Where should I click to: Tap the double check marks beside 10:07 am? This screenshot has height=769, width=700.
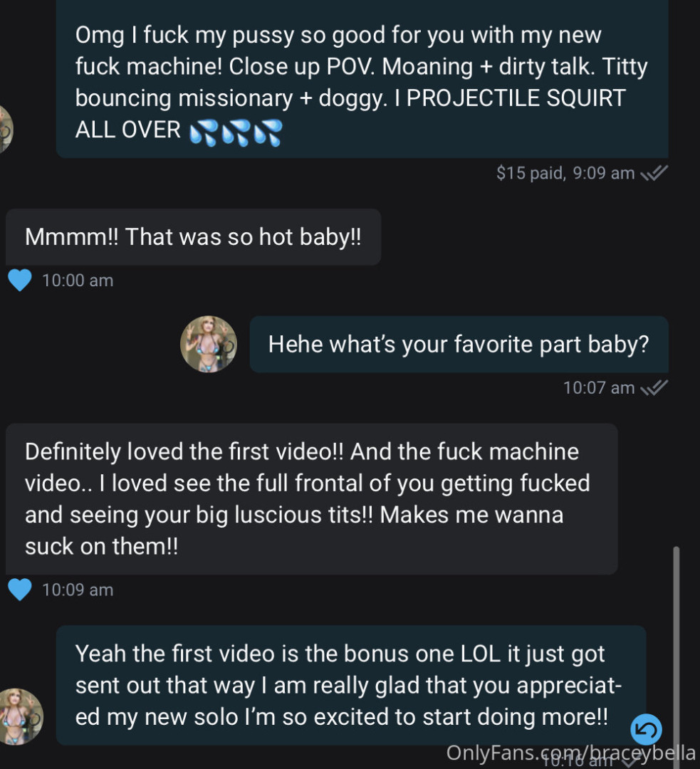(x=654, y=388)
